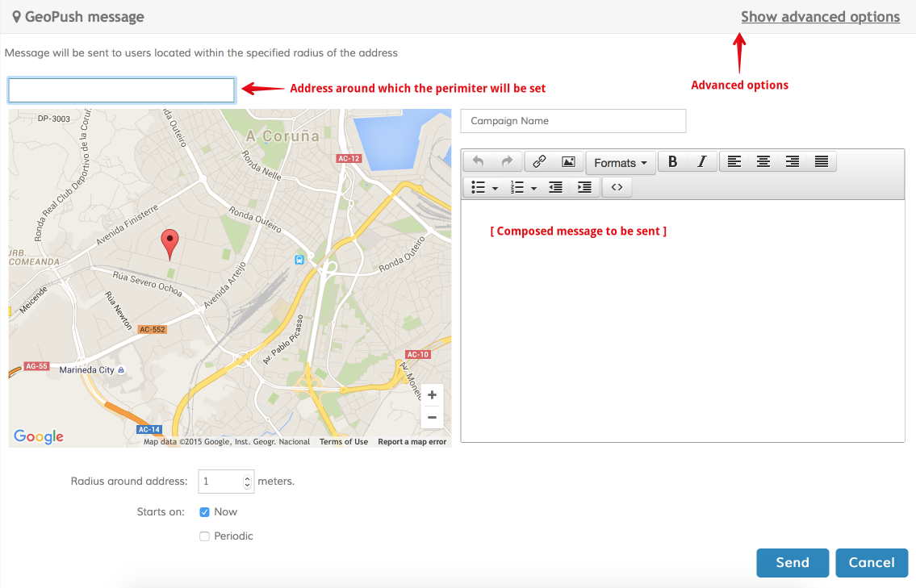Click the undo arrow in editor toolbar
Image resolution: width=916 pixels, height=588 pixels.
[x=478, y=162]
